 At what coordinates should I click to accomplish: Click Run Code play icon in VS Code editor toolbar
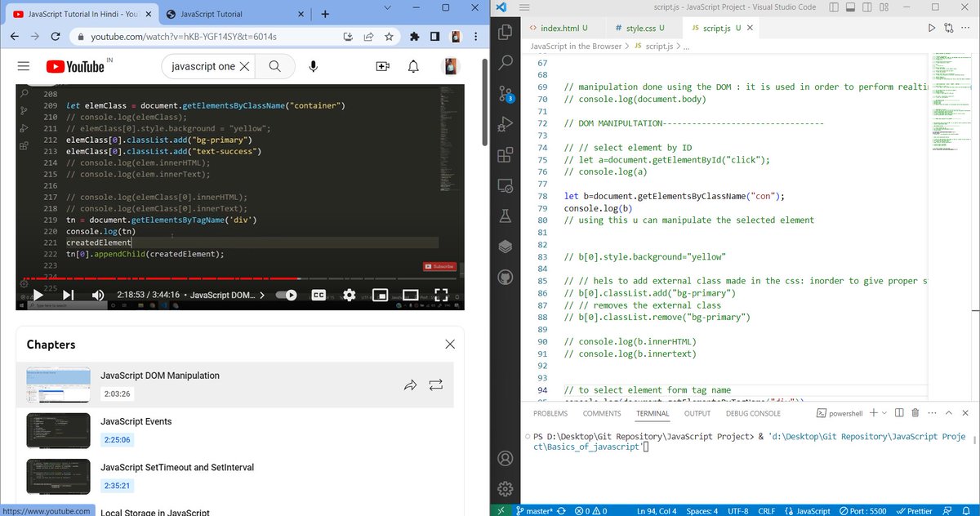pos(932,28)
